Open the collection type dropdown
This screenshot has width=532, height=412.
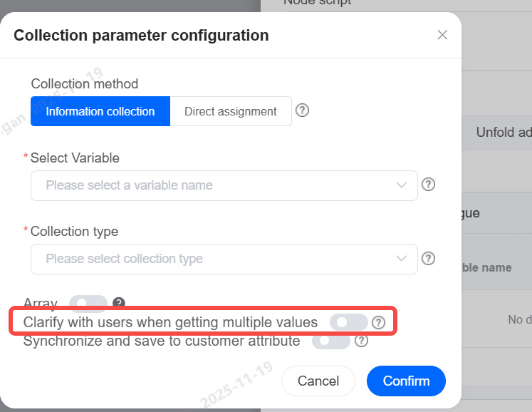coord(214,259)
